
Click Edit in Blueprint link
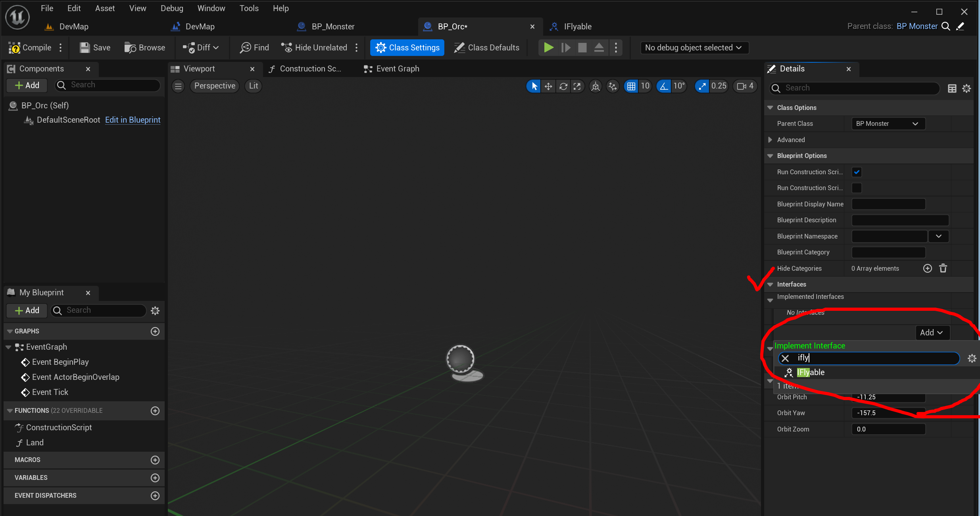point(133,120)
